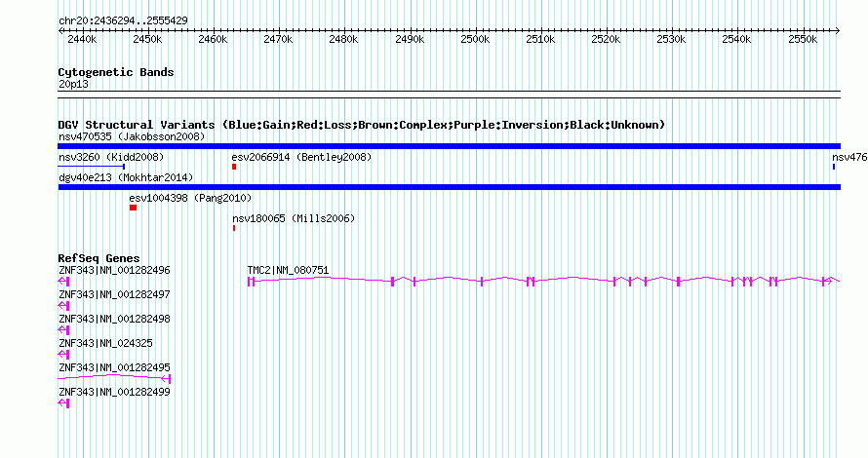The height and width of the screenshot is (458, 868).
Task: Click the 2500k ruler tick label
Action: click(x=475, y=39)
